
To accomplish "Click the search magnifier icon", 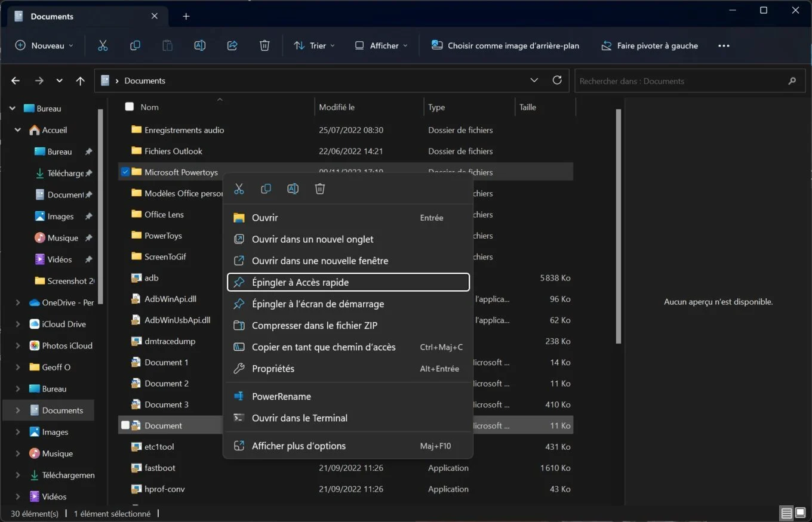I will point(792,81).
